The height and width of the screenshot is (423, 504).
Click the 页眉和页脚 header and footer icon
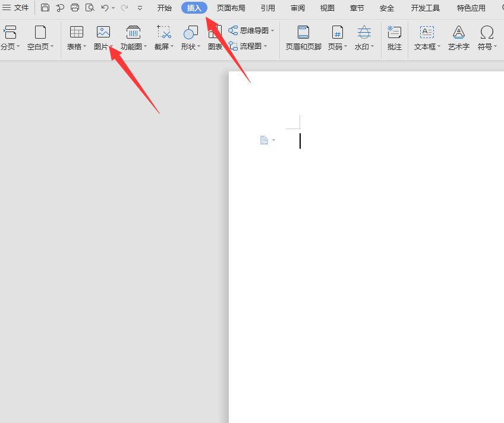click(x=304, y=32)
